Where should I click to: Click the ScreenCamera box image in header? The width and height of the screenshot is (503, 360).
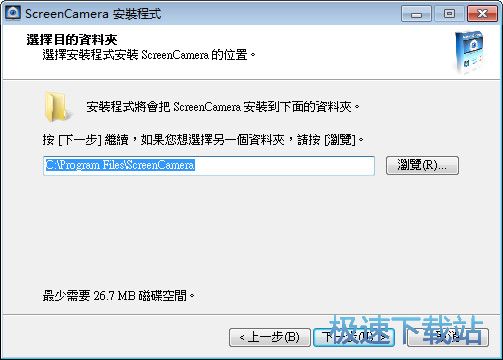tap(471, 52)
